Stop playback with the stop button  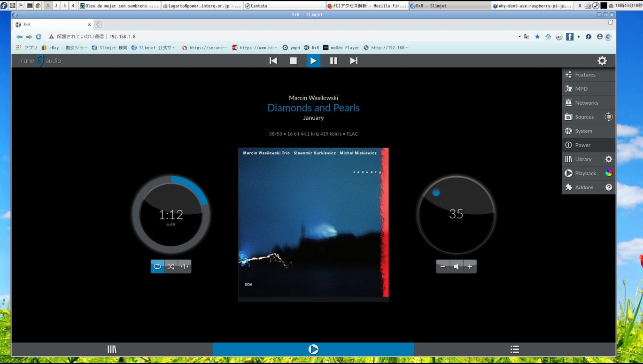293,61
